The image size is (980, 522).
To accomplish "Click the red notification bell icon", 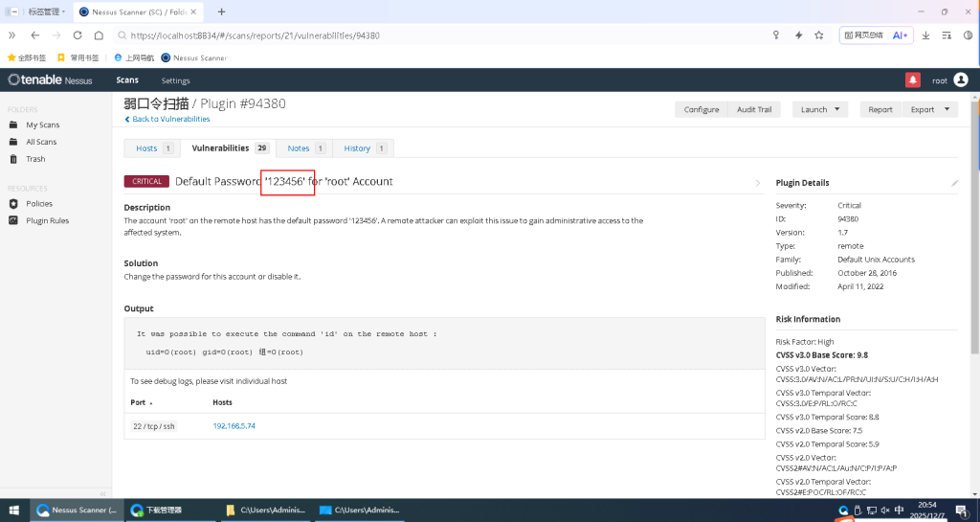I will coord(913,80).
